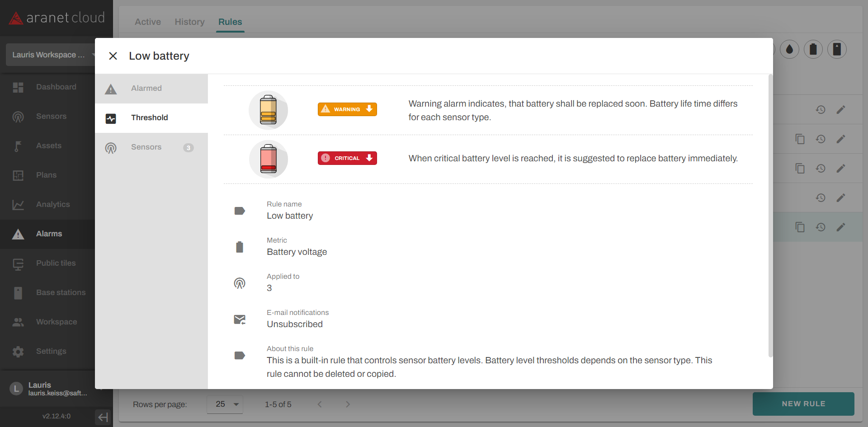
Task: Open history for the first rule row
Action: click(x=821, y=109)
